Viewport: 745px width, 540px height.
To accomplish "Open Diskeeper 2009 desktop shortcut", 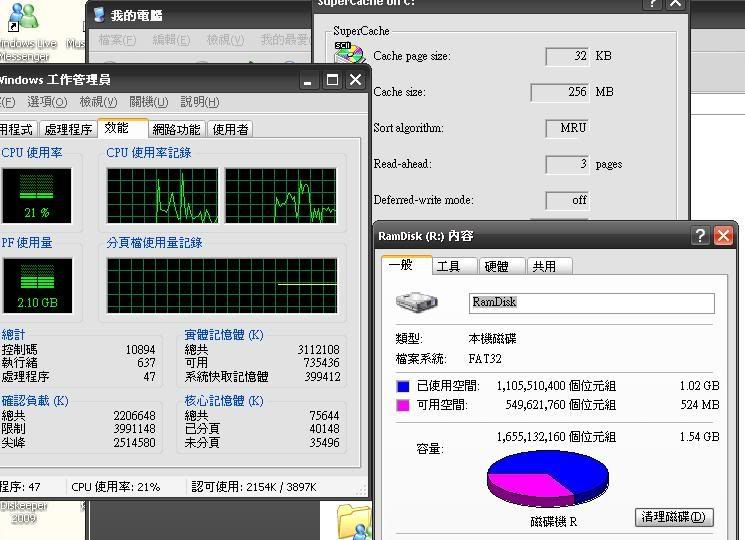I will [x=24, y=512].
